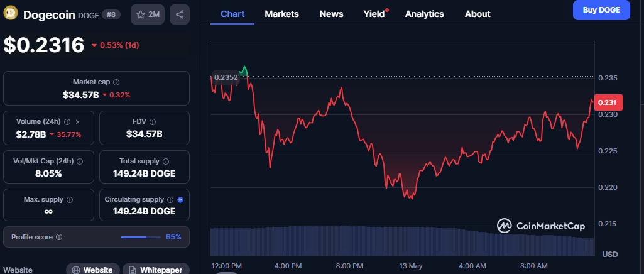Open the Analytics tab

click(x=424, y=14)
